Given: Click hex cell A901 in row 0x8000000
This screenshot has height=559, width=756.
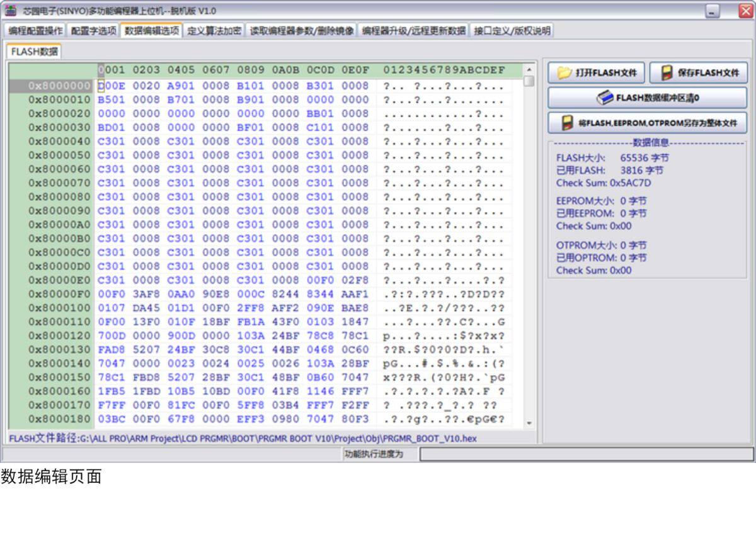Looking at the screenshot, I should click(181, 86).
